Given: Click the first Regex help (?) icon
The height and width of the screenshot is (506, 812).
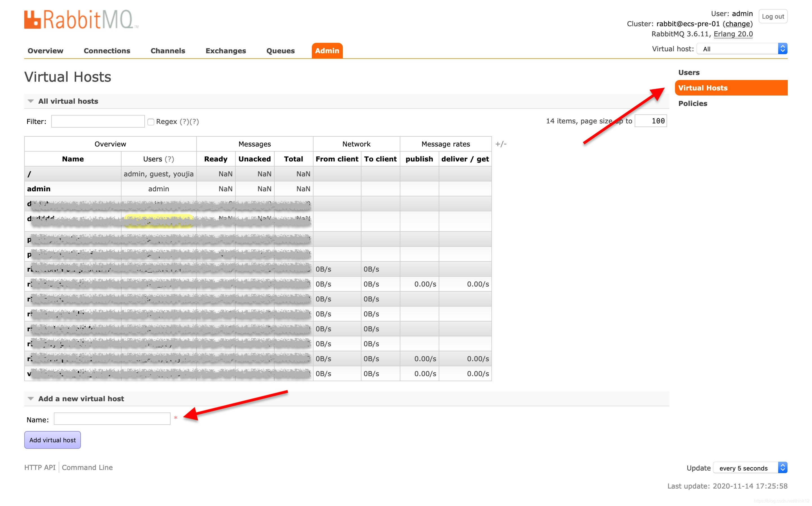Looking at the screenshot, I should click(x=184, y=122).
